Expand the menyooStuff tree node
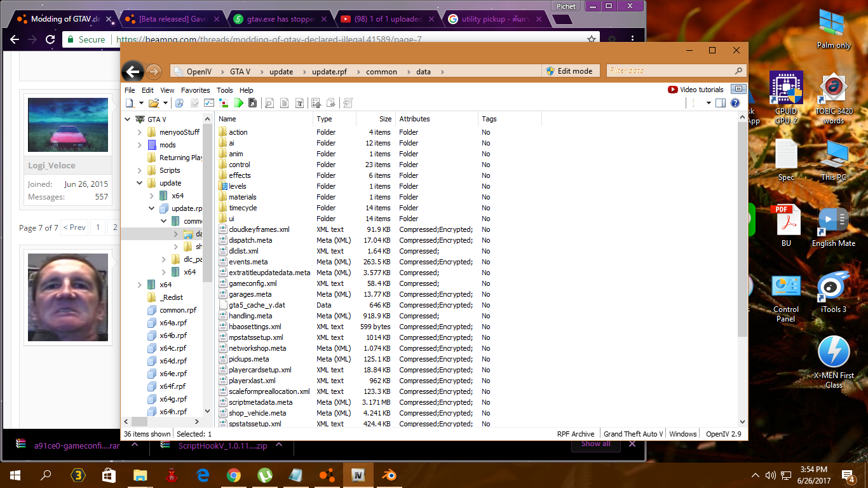This screenshot has height=488, width=868. pos(140,132)
